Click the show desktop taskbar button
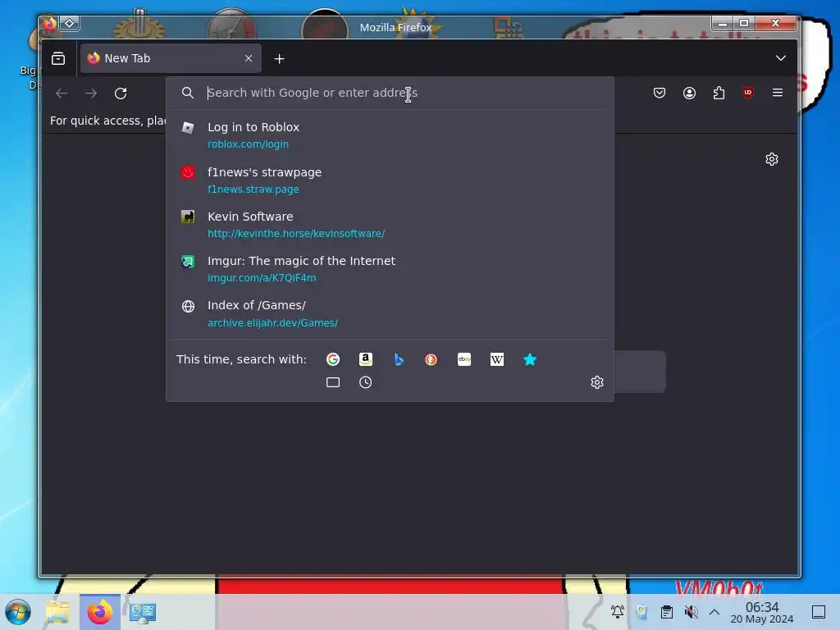Screen dimensions: 840x630 click(x=818, y=611)
